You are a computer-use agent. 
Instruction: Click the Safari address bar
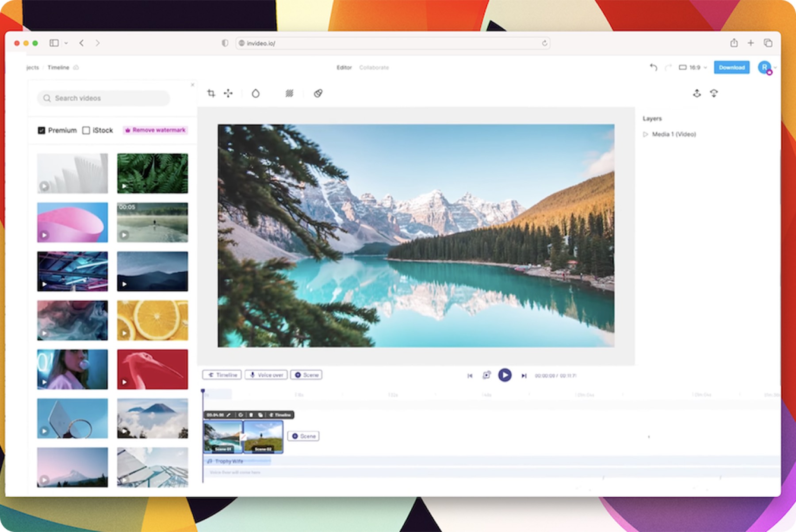click(393, 43)
